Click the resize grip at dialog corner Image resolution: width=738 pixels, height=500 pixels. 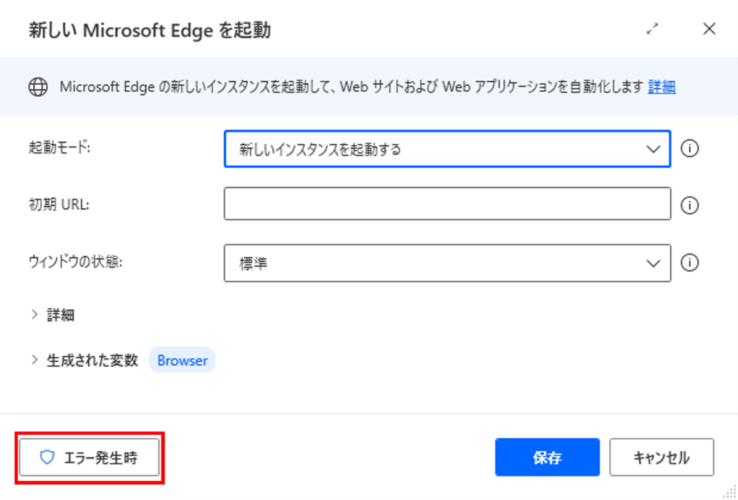pyautogui.click(x=732, y=493)
